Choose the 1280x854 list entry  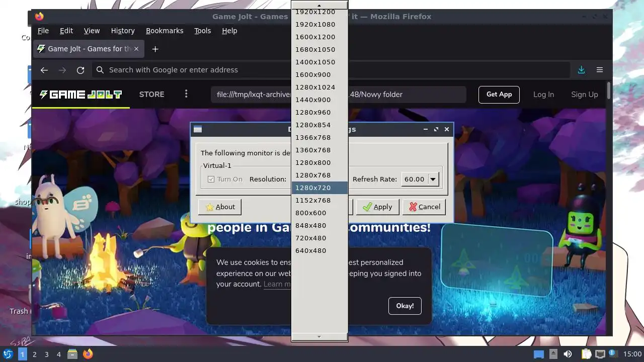pos(319,125)
